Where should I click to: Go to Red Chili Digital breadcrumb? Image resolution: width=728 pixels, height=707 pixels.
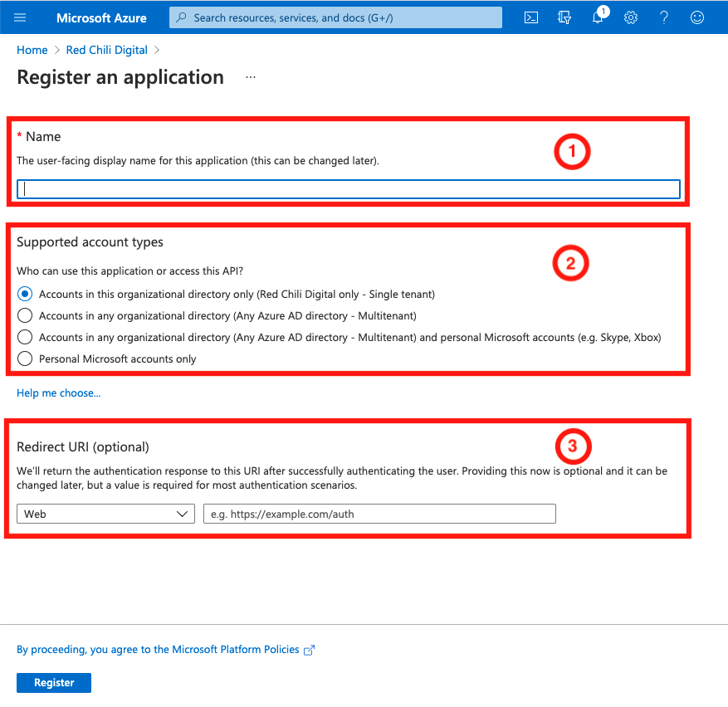pyautogui.click(x=107, y=50)
